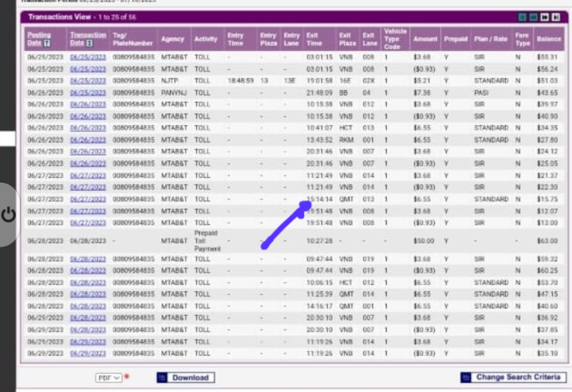The height and width of the screenshot is (392, 572).
Task: Click the PASI plan cell
Action: point(481,93)
